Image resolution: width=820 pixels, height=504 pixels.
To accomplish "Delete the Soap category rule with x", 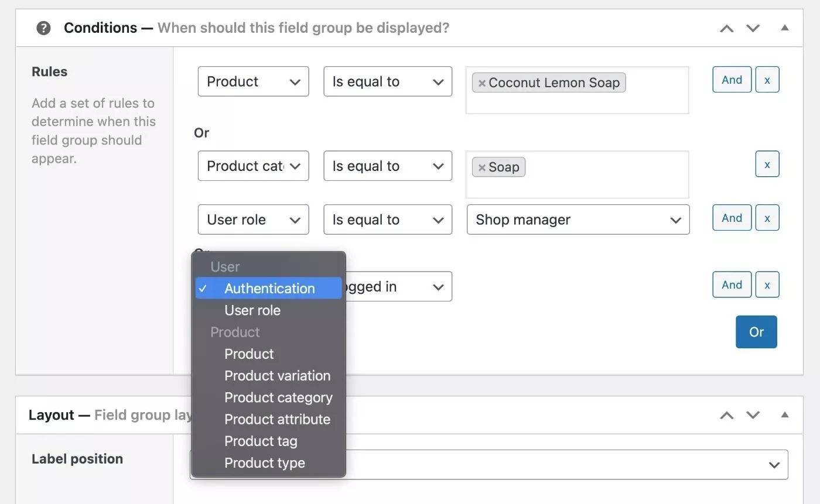I will pos(767,164).
